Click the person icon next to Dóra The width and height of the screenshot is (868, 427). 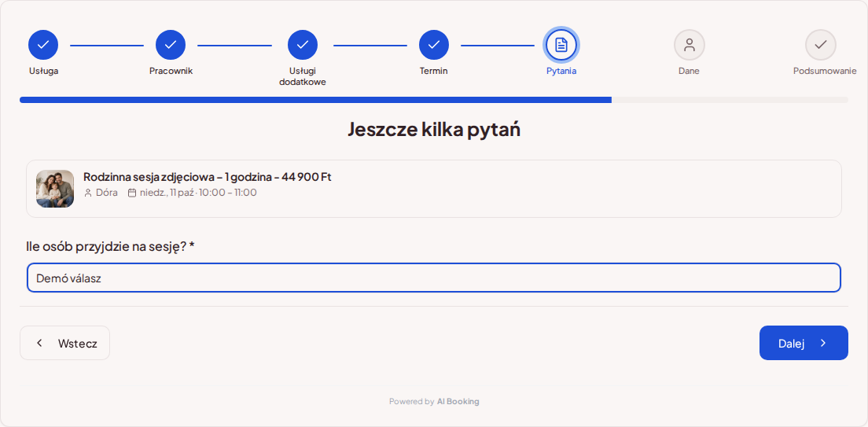[87, 193]
